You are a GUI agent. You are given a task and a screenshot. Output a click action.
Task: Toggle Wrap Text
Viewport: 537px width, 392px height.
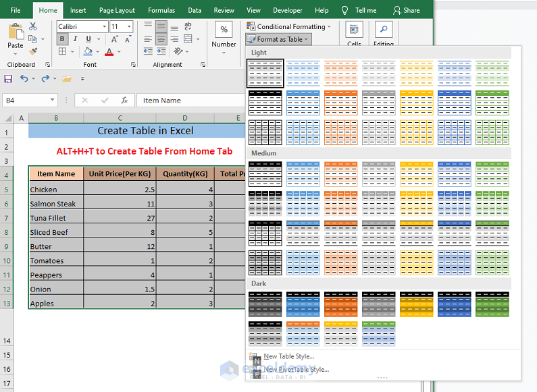(x=188, y=26)
